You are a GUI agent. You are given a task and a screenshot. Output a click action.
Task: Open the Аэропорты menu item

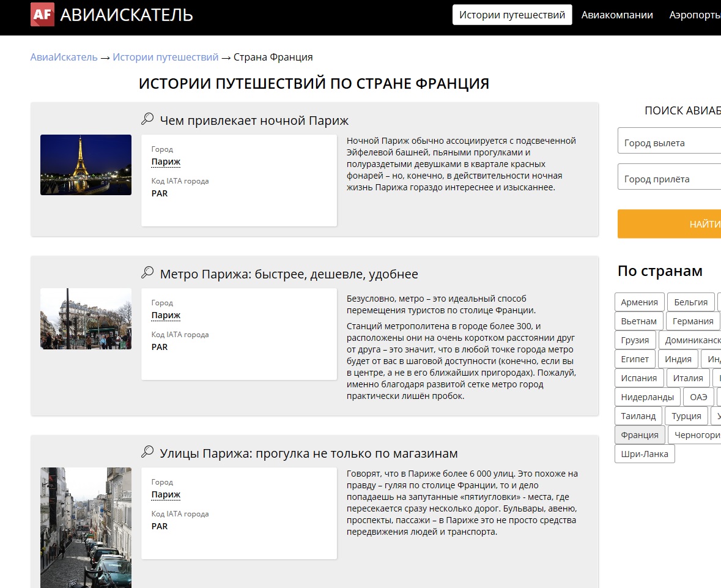click(x=695, y=15)
